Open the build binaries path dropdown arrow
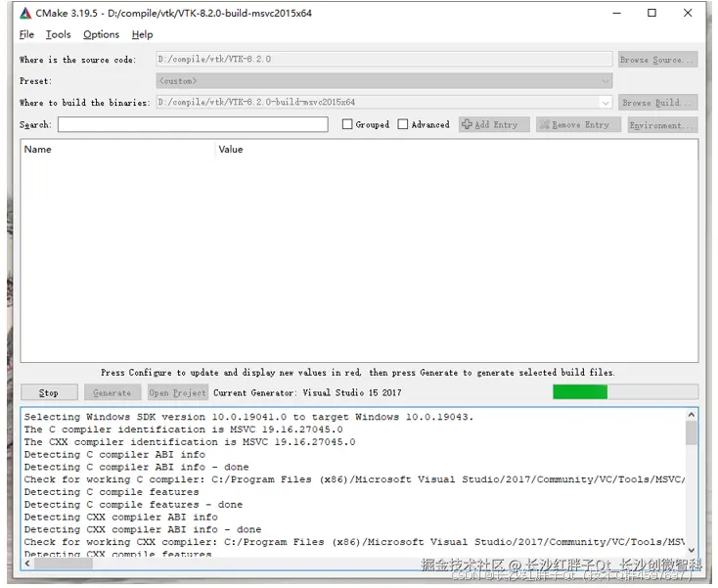 point(606,103)
